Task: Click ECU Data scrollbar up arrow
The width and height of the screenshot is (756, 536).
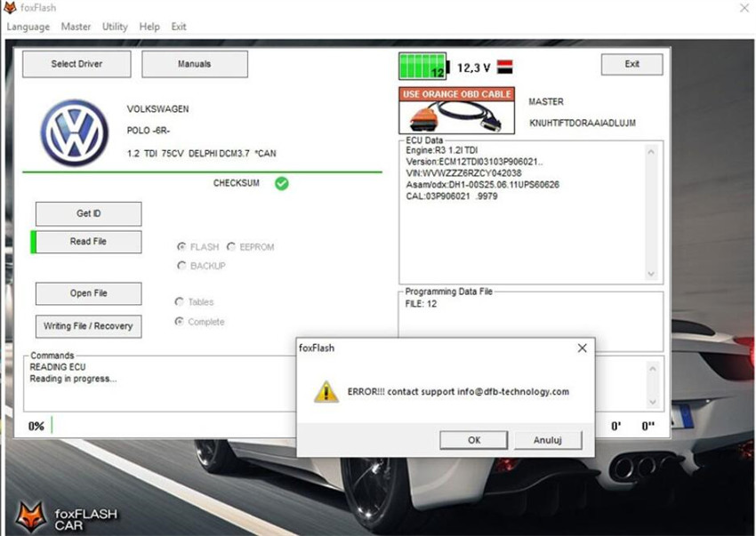Action: 651,152
